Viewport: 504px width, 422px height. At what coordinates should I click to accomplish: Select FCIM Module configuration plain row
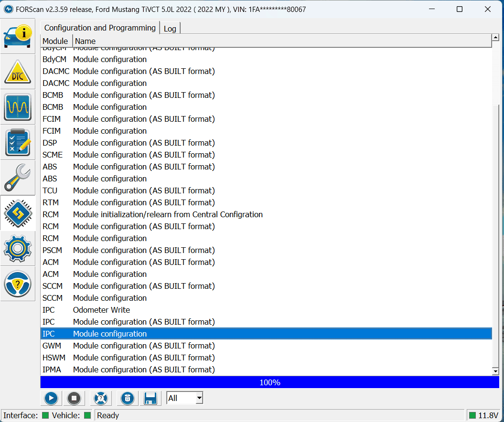266,131
